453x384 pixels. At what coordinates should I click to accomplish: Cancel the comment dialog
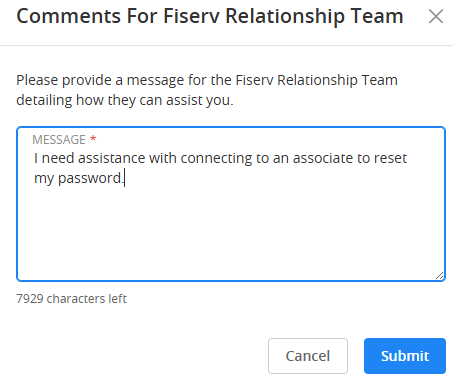(x=308, y=356)
